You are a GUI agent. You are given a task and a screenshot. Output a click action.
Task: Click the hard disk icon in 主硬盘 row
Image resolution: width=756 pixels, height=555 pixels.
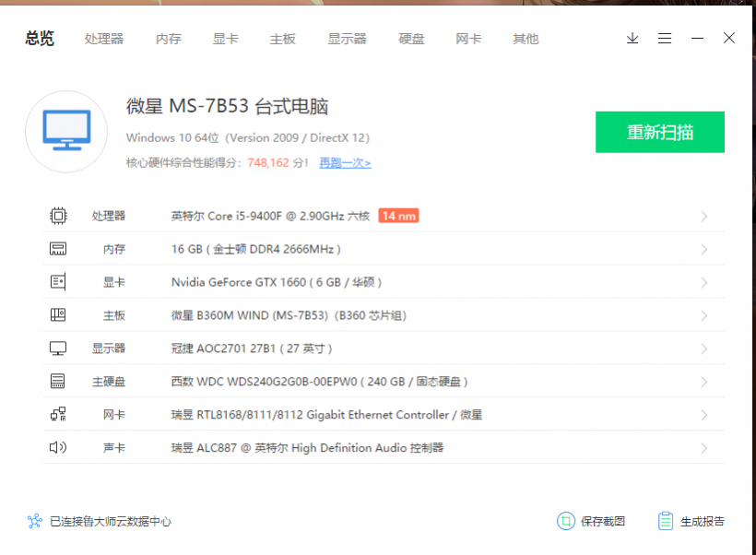58,382
